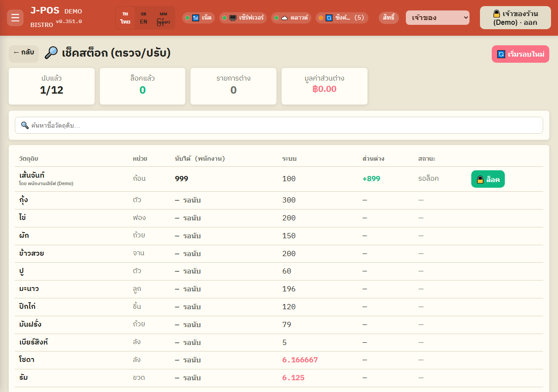Open the hamburger main menu
This screenshot has height=392, width=558.
pos(15,18)
